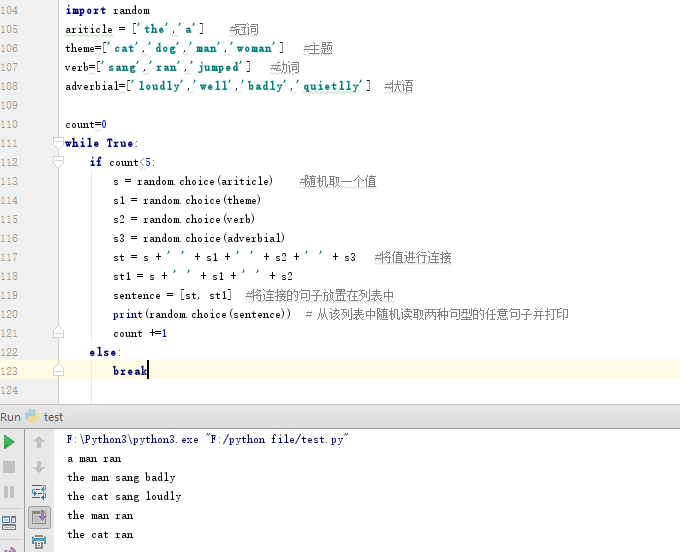Viewport: 680px width, 552px height.
Task: Click the comment '#将值进行连接'
Action: (413, 257)
